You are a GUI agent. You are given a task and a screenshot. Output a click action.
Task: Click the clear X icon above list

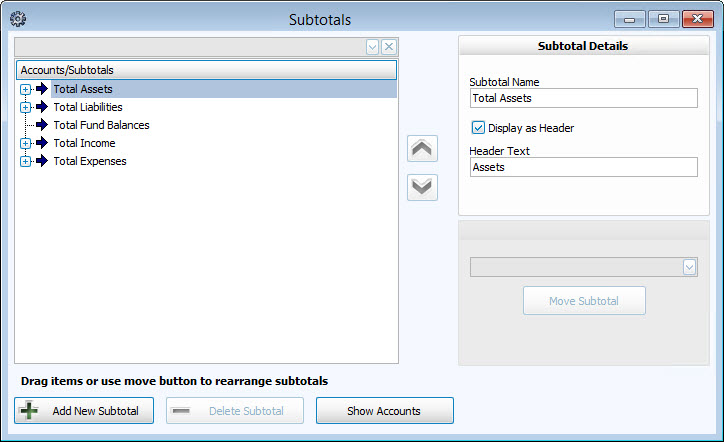[389, 47]
